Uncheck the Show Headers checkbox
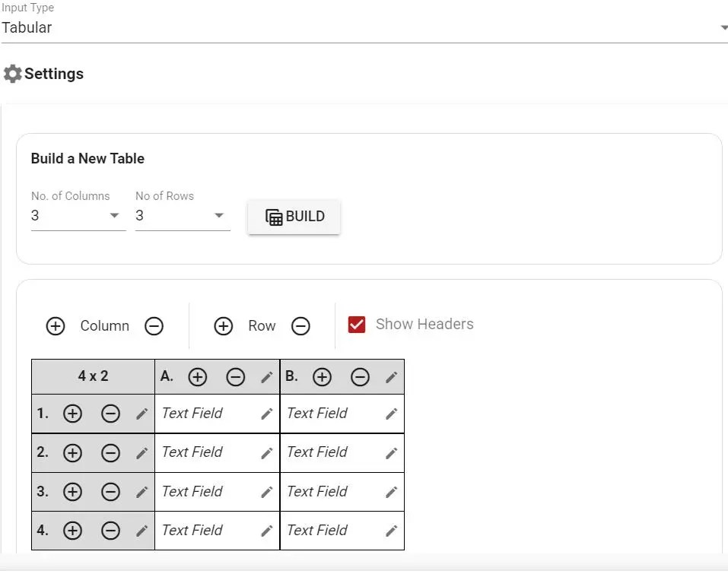The image size is (728, 577). coord(357,324)
